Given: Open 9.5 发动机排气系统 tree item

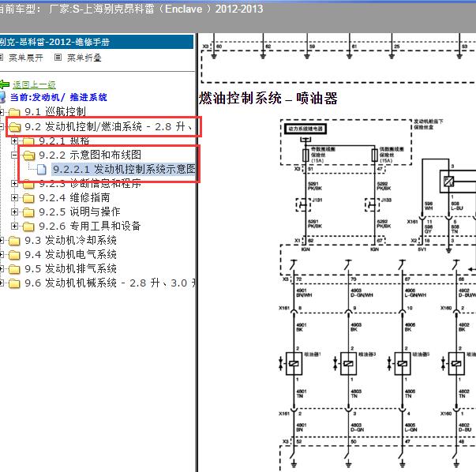Looking at the screenshot, I should (x=70, y=268).
